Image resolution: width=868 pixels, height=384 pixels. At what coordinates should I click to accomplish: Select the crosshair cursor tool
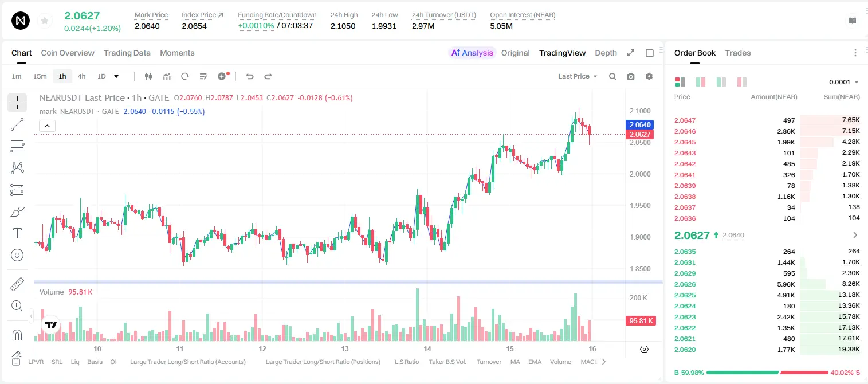click(17, 103)
